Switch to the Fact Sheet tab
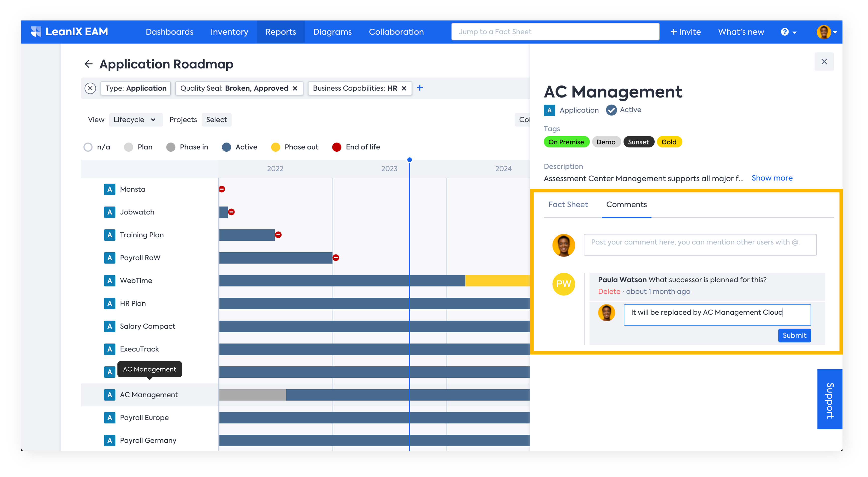Viewport: 868px width, 477px height. (x=568, y=204)
